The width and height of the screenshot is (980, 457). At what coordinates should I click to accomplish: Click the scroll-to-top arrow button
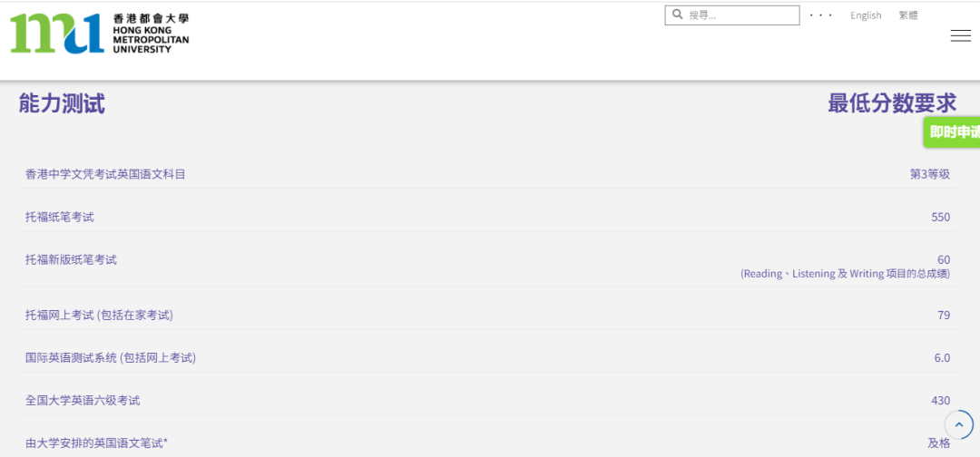pyautogui.click(x=959, y=424)
